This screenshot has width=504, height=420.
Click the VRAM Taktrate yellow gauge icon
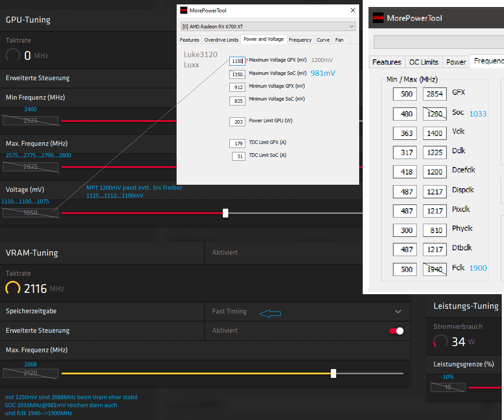[x=13, y=288]
